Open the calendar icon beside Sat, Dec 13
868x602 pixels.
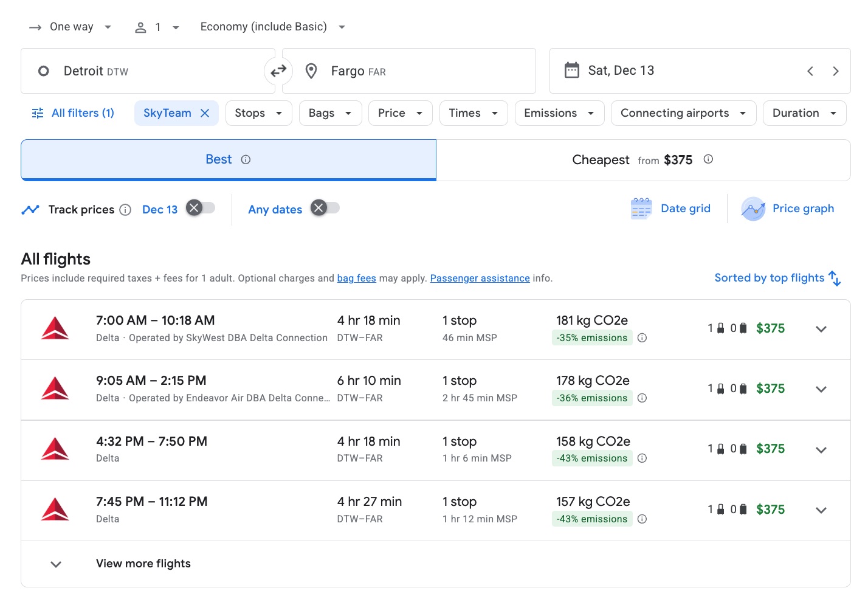tap(571, 71)
